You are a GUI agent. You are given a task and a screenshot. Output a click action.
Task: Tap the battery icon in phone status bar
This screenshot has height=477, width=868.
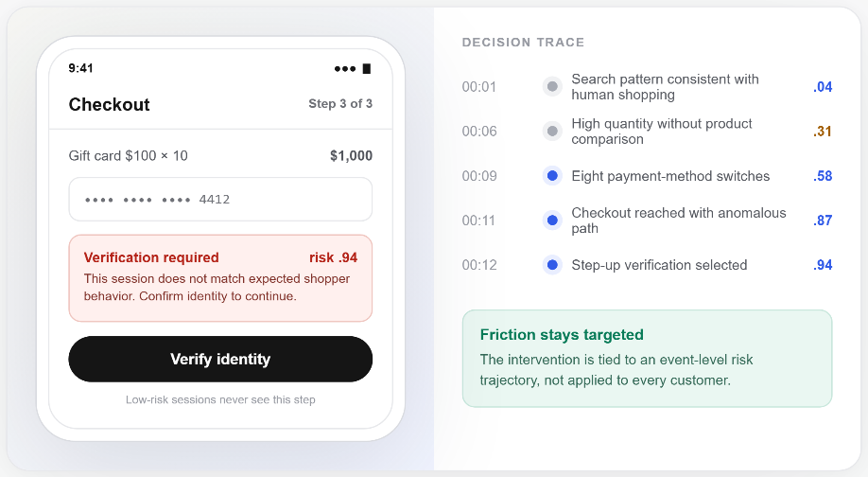click(x=367, y=69)
